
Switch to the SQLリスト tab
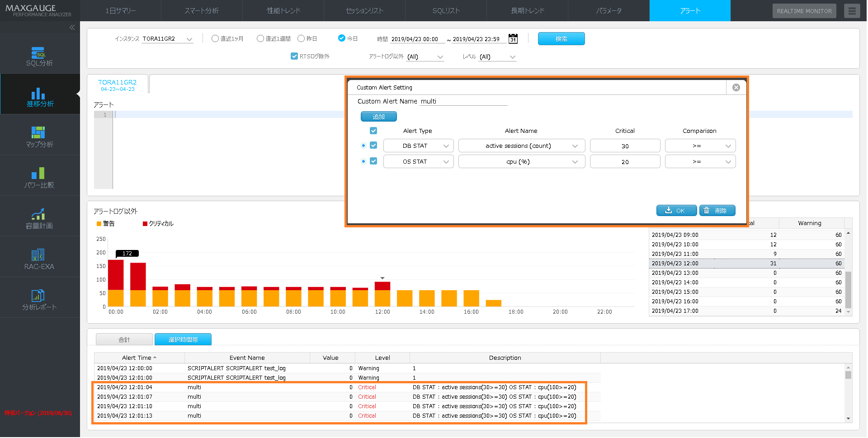pyautogui.click(x=446, y=11)
